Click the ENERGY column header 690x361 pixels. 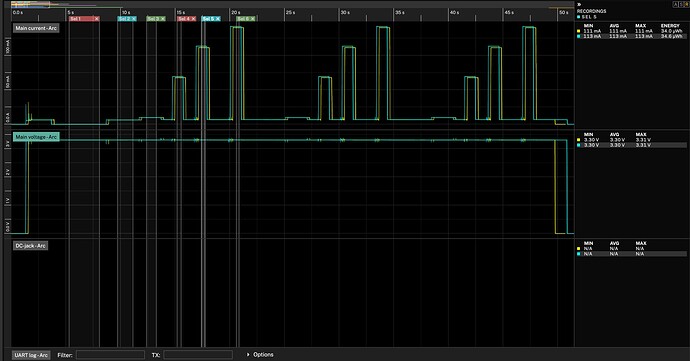coord(670,26)
